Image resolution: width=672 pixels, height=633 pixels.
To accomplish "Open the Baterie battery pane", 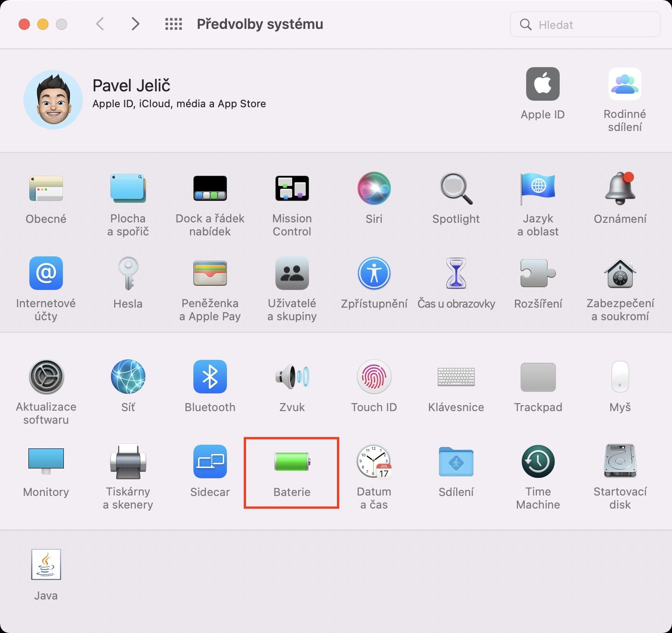I will tap(292, 461).
